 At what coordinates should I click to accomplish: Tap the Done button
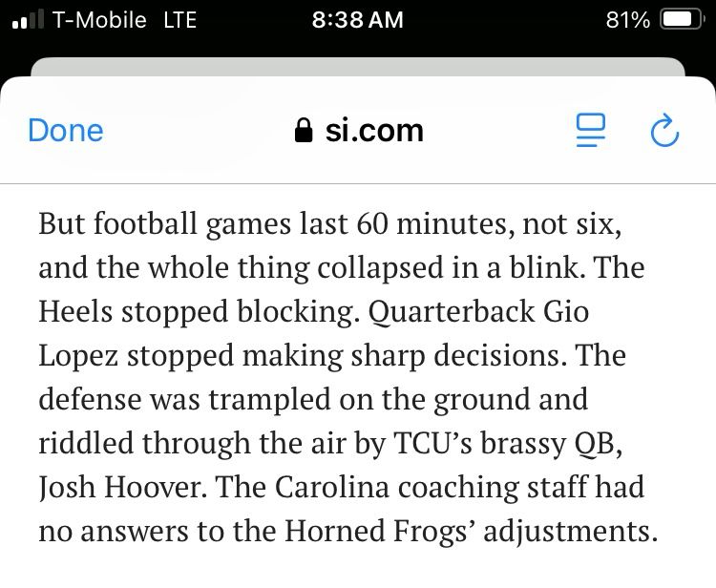pyautogui.click(x=66, y=131)
